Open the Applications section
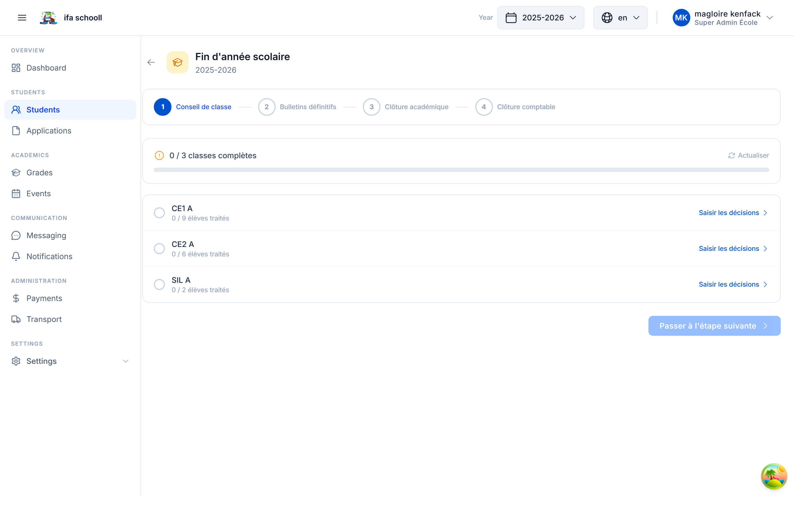 (x=49, y=131)
